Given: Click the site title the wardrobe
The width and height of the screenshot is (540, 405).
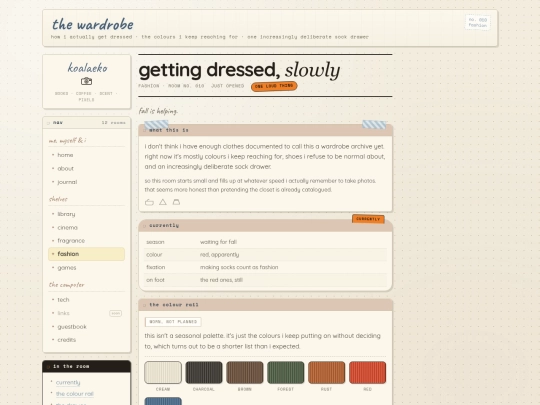Looking at the screenshot, I should click(93, 24).
